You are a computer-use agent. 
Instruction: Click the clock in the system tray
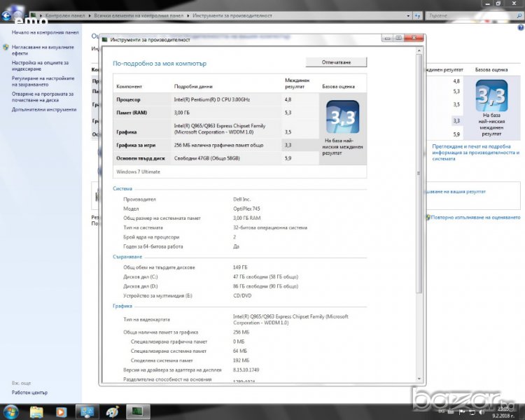(503, 412)
